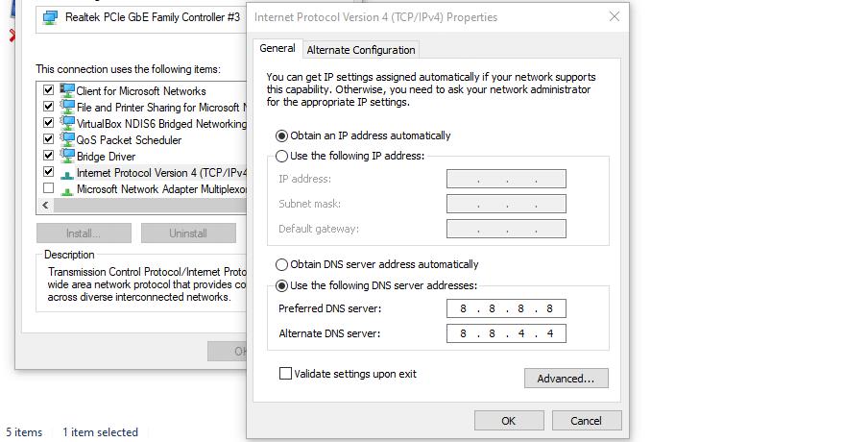Click the VirtualBox NDIS6 Bridged Networking icon
The image size is (868, 442).
click(67, 123)
